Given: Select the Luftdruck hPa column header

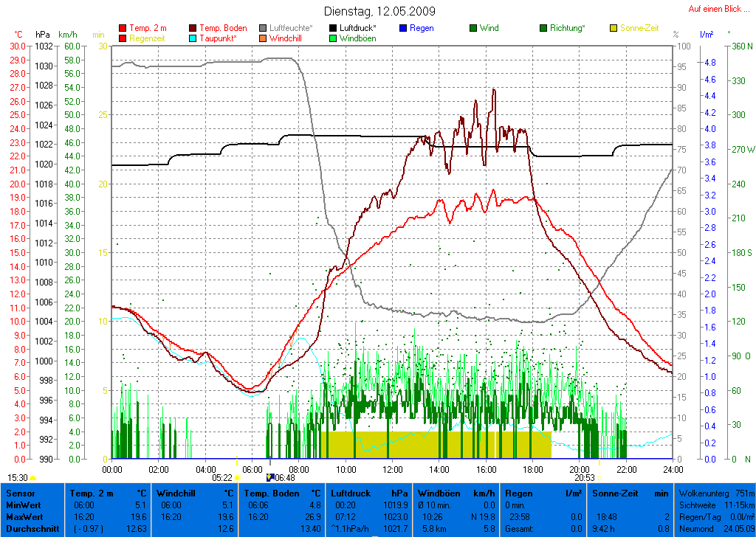Looking at the screenshot, I should click(x=369, y=493).
